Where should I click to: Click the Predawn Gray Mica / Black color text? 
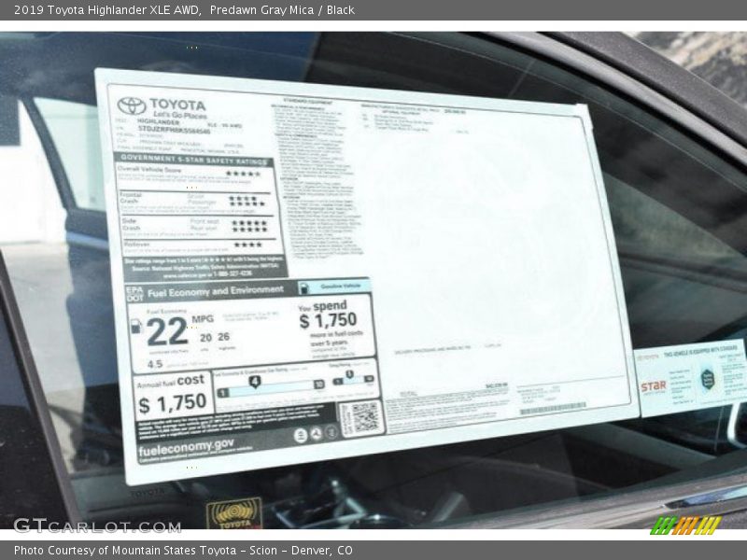click(282, 9)
